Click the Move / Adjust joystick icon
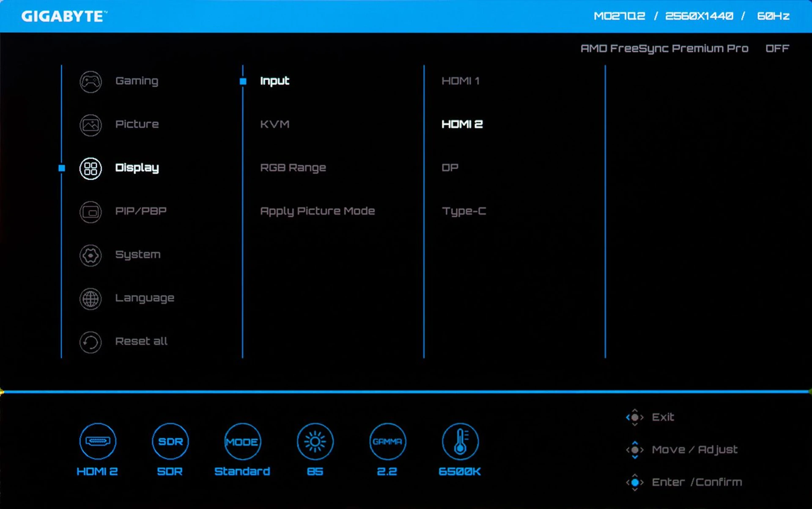812x509 pixels. pyautogui.click(x=635, y=450)
